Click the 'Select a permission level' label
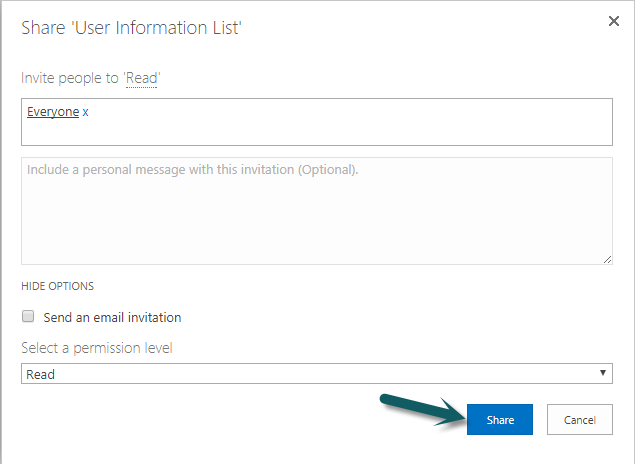This screenshot has width=635, height=464. click(x=97, y=348)
